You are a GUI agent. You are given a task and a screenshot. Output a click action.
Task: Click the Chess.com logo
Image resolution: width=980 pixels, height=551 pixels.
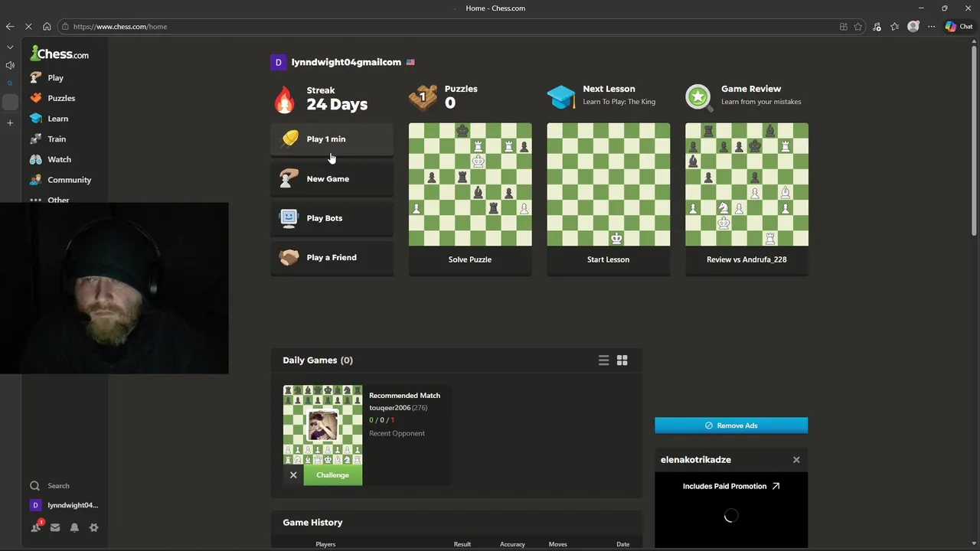tap(59, 54)
